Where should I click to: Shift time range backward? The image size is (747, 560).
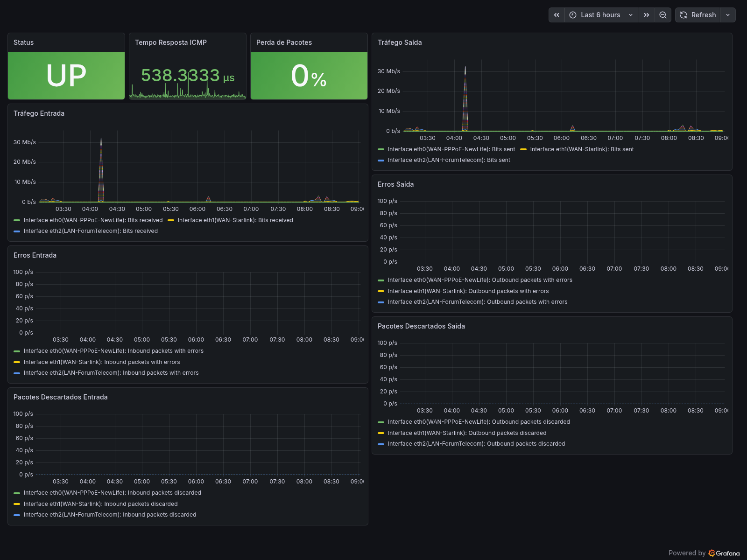557,15
